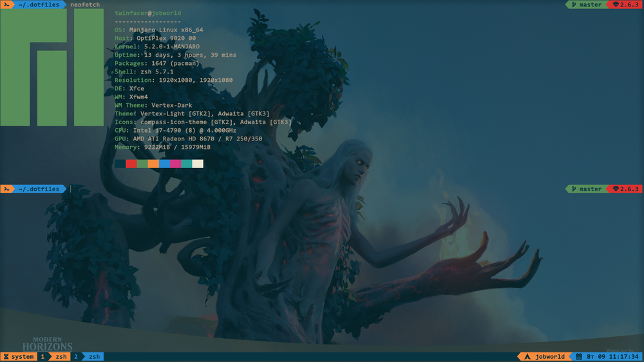Screen dimensions: 644x362
Task: Click the terminal prompt icon on the neofetch line
Action: click(x=6, y=5)
